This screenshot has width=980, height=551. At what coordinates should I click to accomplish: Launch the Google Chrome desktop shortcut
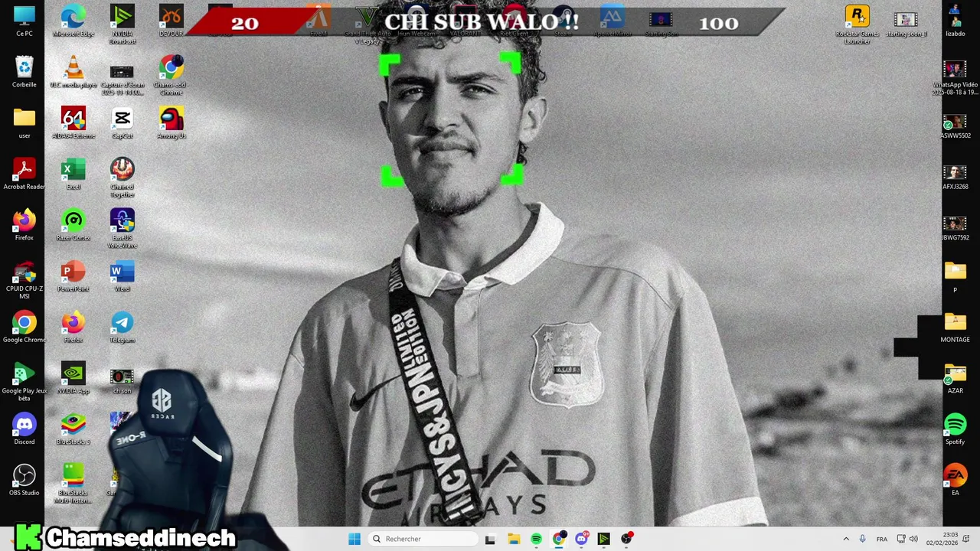(x=24, y=327)
